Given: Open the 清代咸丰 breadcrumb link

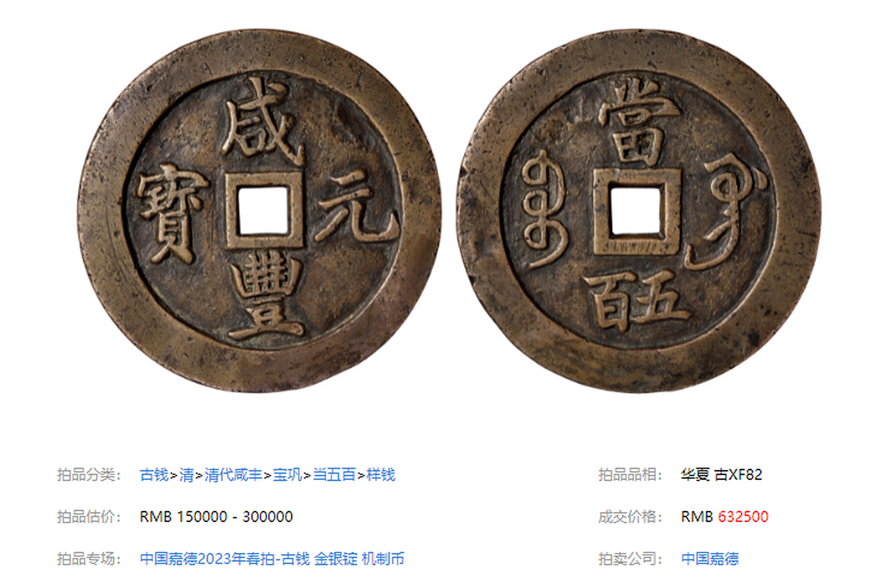Looking at the screenshot, I should coord(233,475).
